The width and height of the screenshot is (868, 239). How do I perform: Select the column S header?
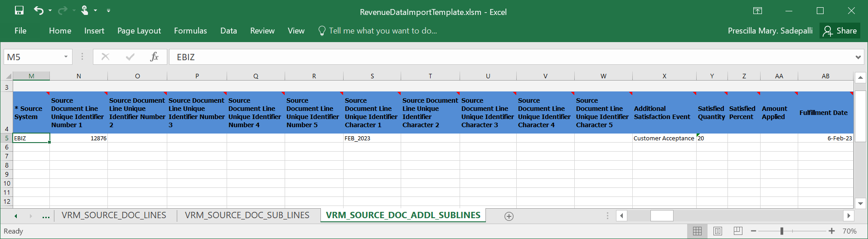[x=372, y=76]
